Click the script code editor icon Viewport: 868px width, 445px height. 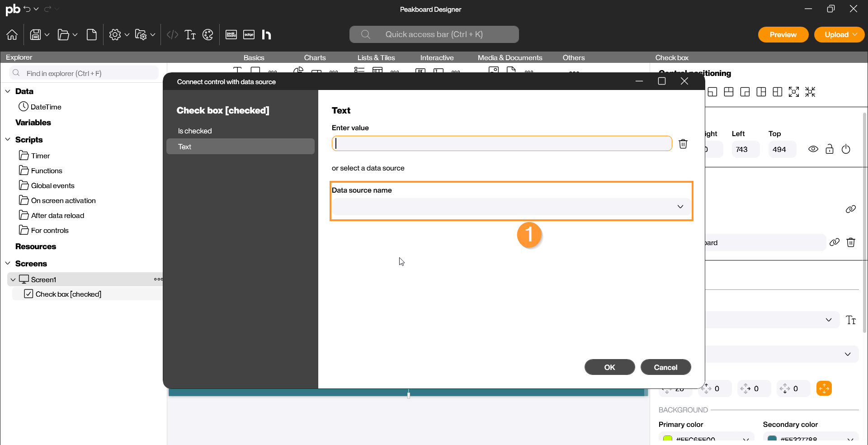pyautogui.click(x=172, y=35)
